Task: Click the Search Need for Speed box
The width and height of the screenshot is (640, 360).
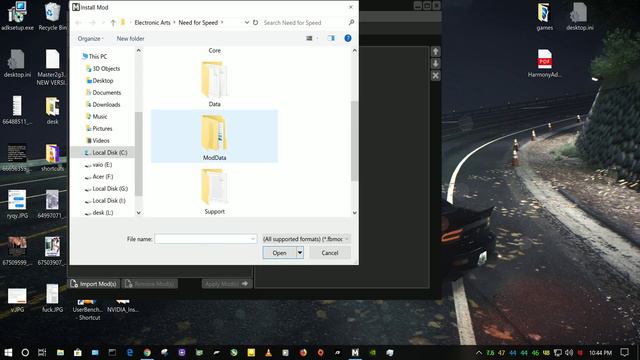Action: [305, 23]
